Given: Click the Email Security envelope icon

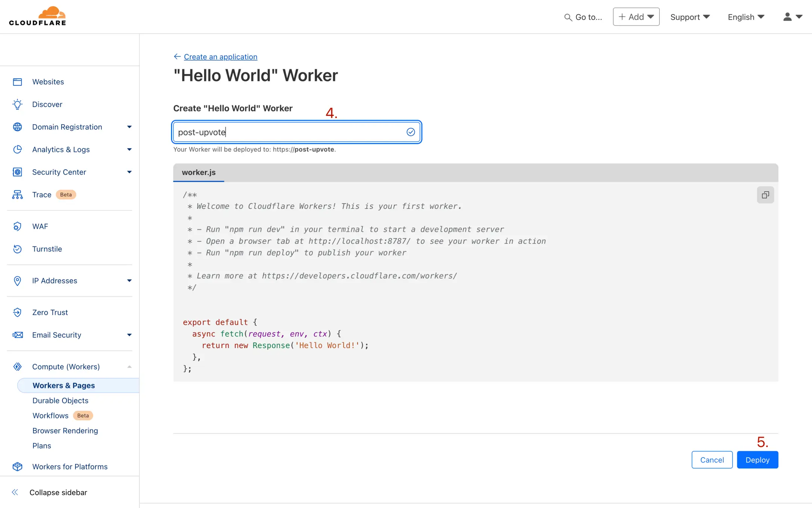Looking at the screenshot, I should tap(17, 335).
